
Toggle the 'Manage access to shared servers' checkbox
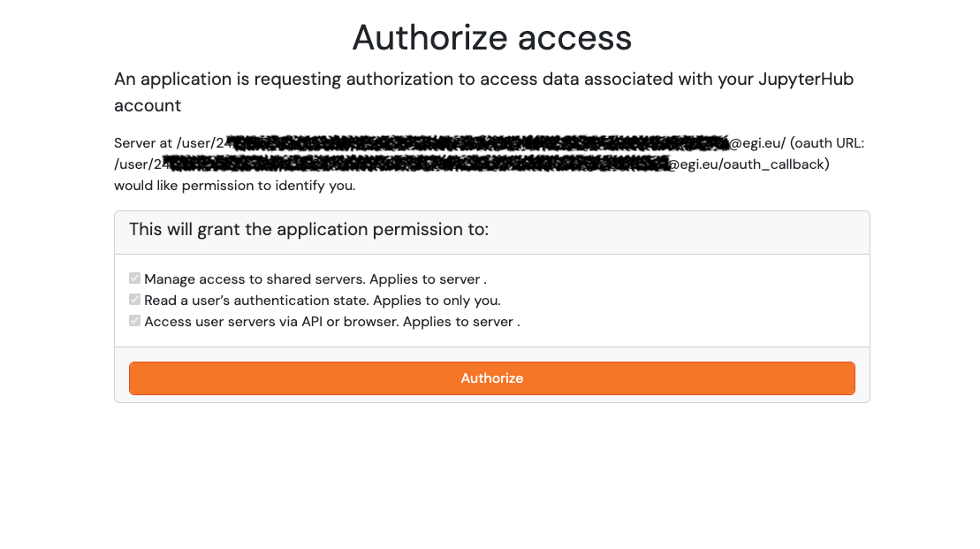point(134,278)
